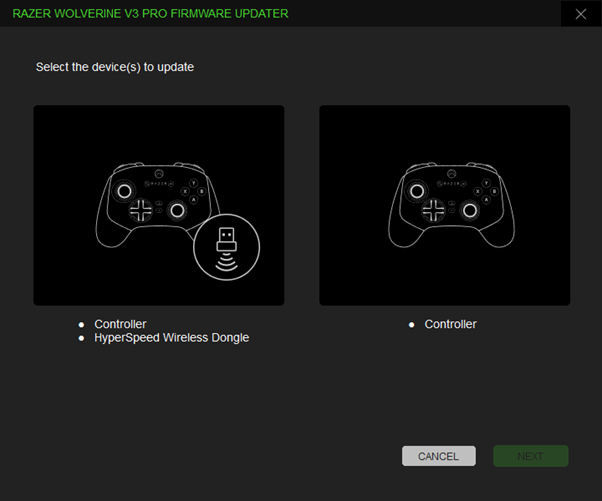The height and width of the screenshot is (501, 602).
Task: Click the D-pad on the right controller image
Action: click(x=435, y=210)
